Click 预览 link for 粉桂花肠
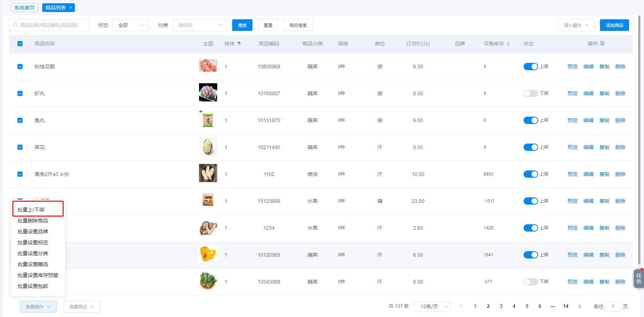 pos(572,67)
